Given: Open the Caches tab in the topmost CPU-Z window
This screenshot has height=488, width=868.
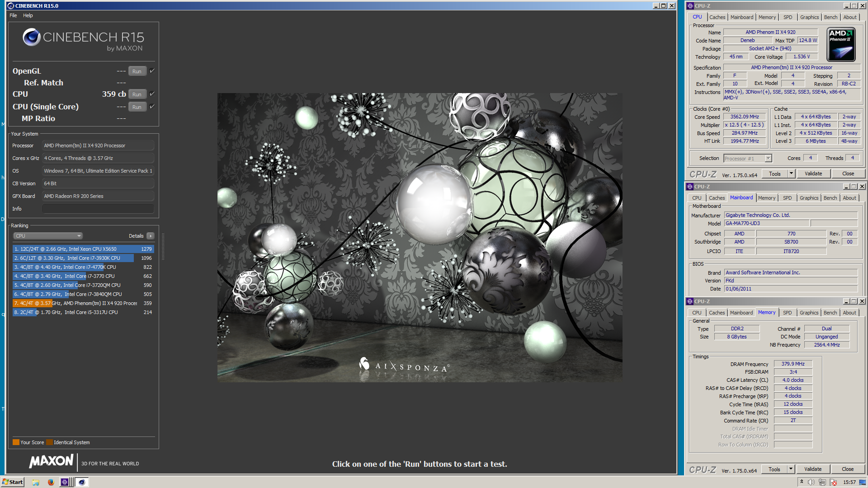Looking at the screenshot, I should coord(717,17).
